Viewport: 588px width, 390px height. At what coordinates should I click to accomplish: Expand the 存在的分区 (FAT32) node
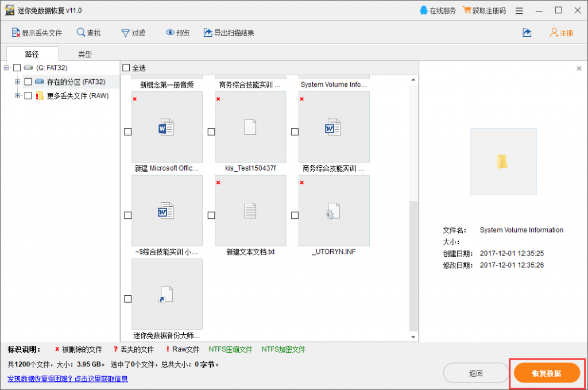click(17, 82)
